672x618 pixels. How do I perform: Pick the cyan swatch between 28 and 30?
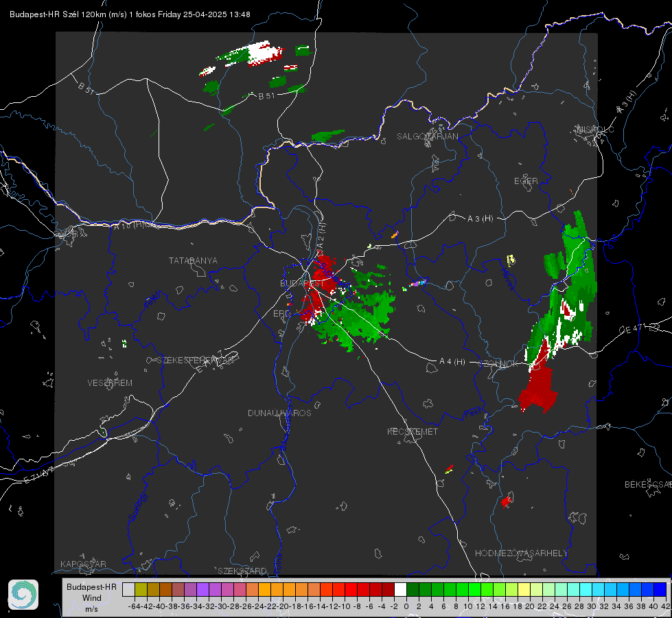tap(586, 589)
